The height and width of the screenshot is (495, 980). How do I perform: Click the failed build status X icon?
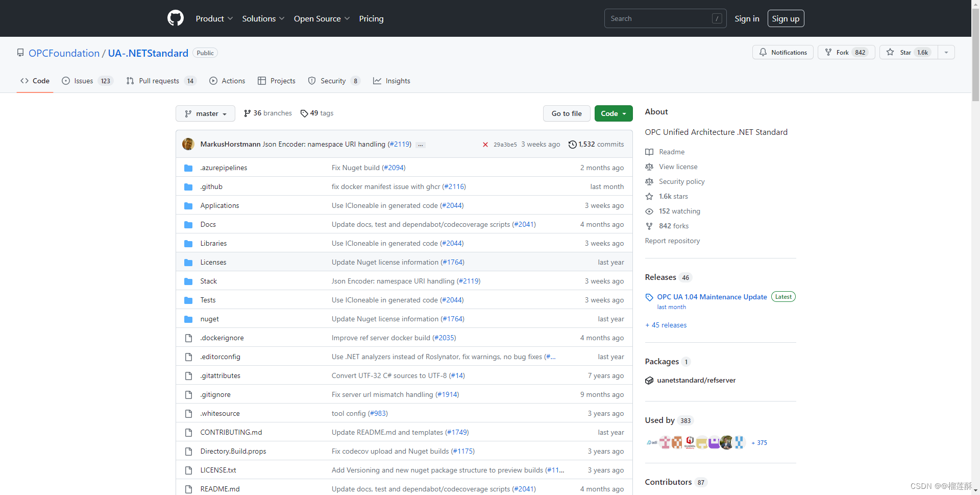[485, 145]
